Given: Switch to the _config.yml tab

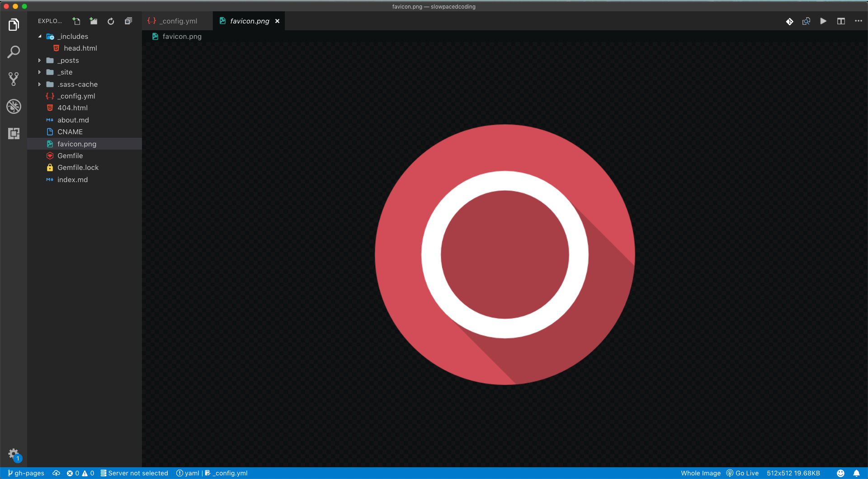Looking at the screenshot, I should 176,21.
